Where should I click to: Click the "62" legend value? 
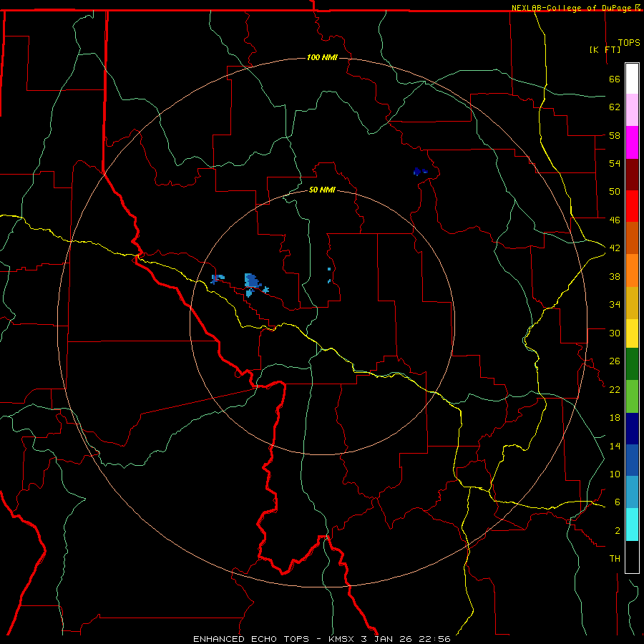click(615, 107)
